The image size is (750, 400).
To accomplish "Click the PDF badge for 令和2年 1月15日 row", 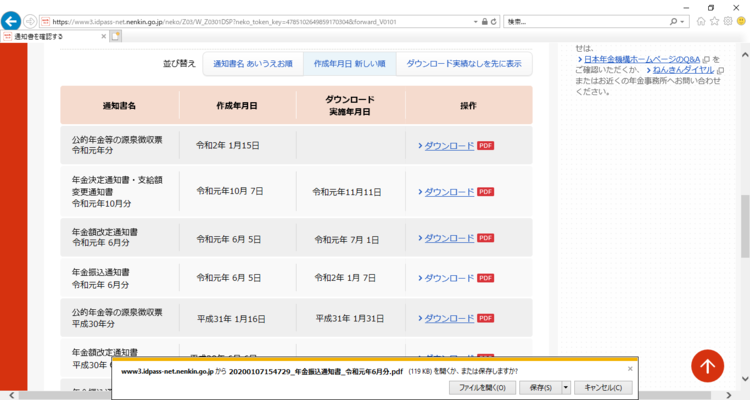I will click(486, 145).
